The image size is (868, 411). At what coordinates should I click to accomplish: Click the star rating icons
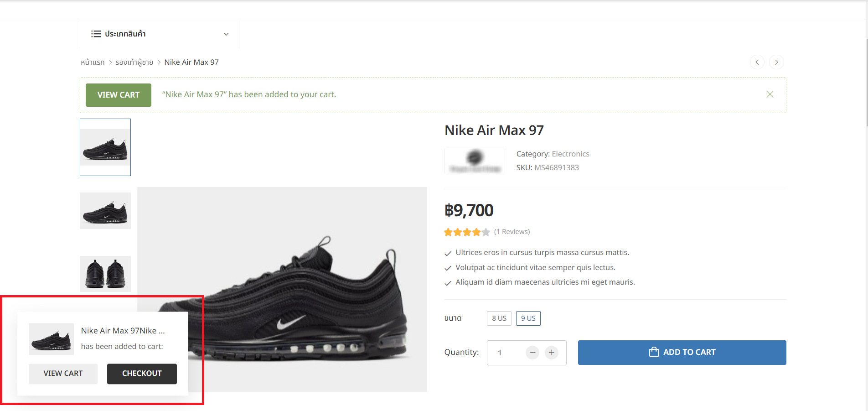(467, 232)
